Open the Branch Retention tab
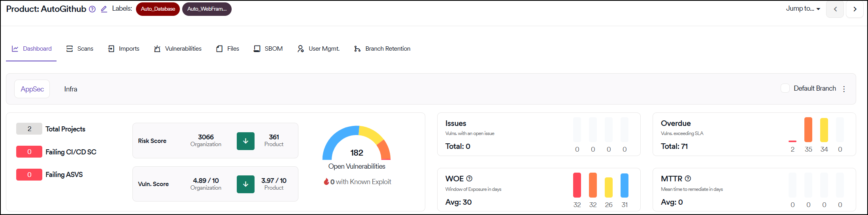Viewport: 868px width, 215px height. pyautogui.click(x=382, y=49)
